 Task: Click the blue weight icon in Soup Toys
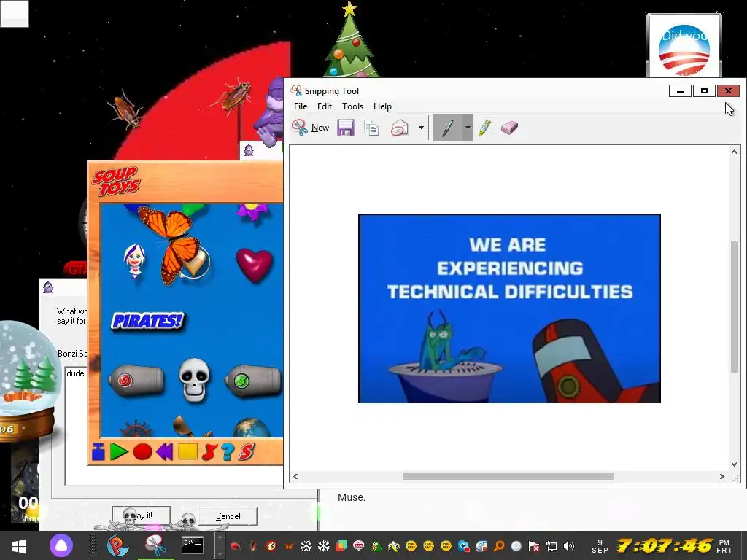[x=98, y=451]
